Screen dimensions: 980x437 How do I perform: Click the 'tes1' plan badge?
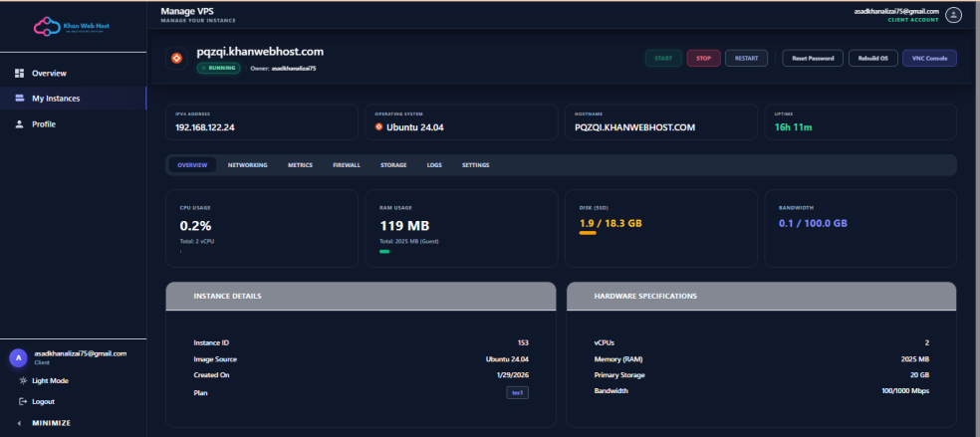517,393
